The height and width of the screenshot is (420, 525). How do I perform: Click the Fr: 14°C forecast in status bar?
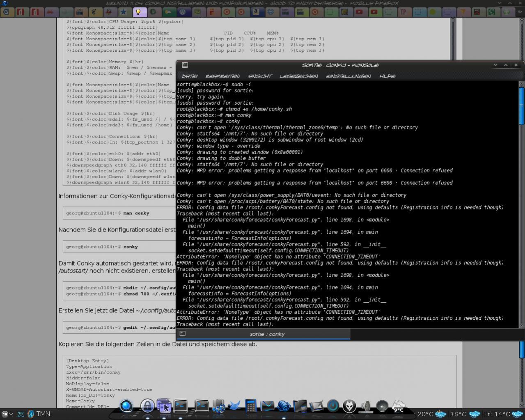pos(504,414)
